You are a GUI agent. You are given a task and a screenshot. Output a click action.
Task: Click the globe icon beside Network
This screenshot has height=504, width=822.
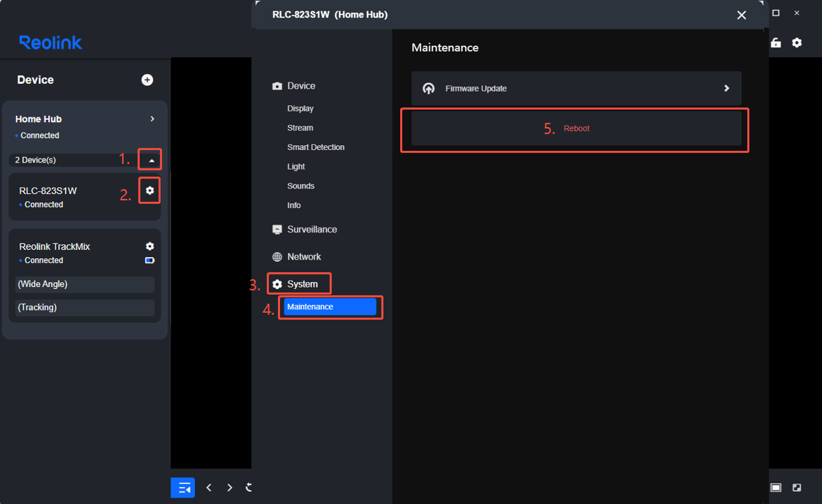click(277, 257)
